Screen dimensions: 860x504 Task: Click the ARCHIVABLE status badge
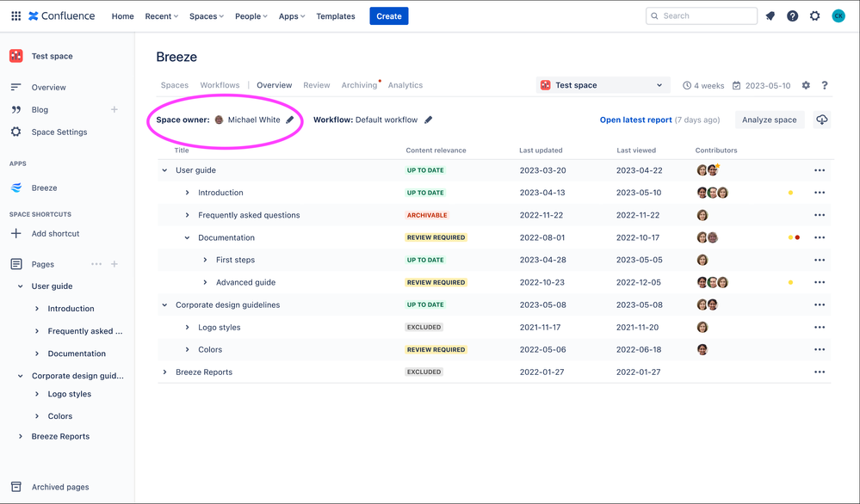[427, 215]
